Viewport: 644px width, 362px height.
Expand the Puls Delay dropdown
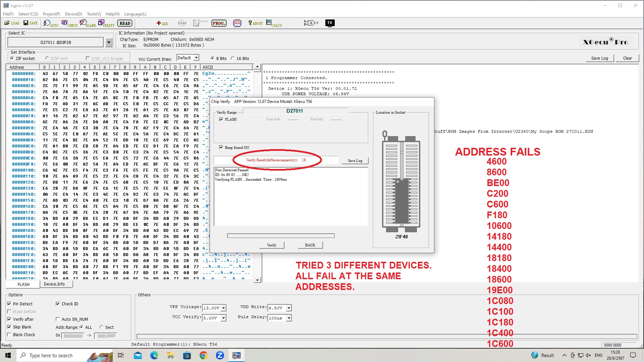[289, 318]
